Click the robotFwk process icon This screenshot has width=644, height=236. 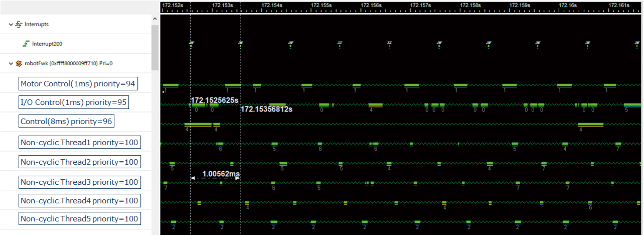[19, 64]
